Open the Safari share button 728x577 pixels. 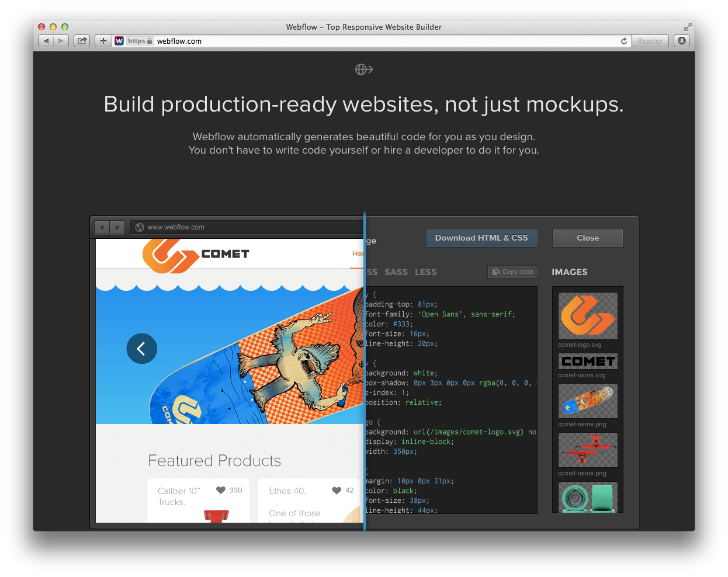point(82,41)
